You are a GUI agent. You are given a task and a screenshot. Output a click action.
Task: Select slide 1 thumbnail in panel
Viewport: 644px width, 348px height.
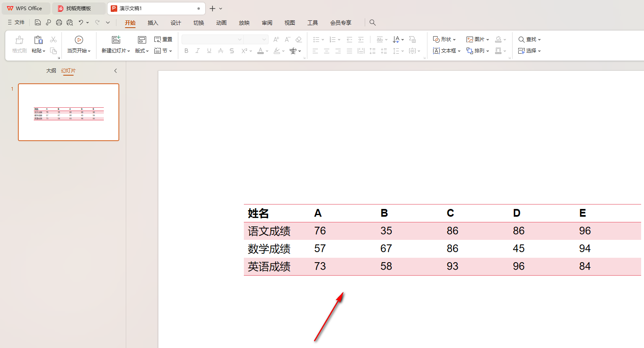(68, 112)
